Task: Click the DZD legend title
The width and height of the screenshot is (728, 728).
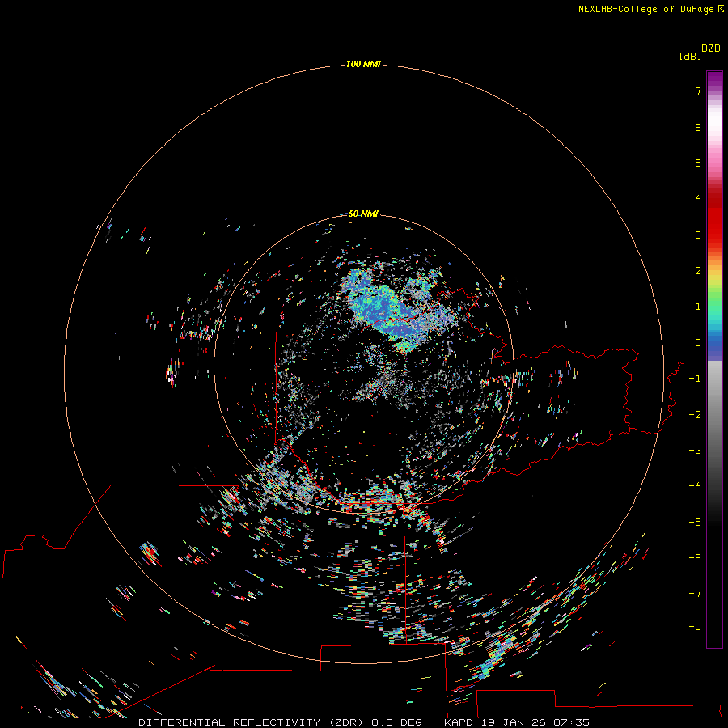Action: (x=711, y=49)
